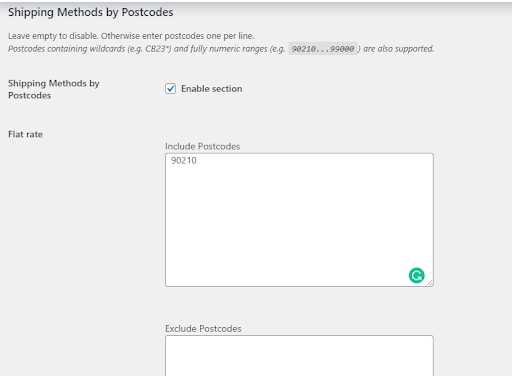Open the green Grammarly icon in textarea

[416, 275]
